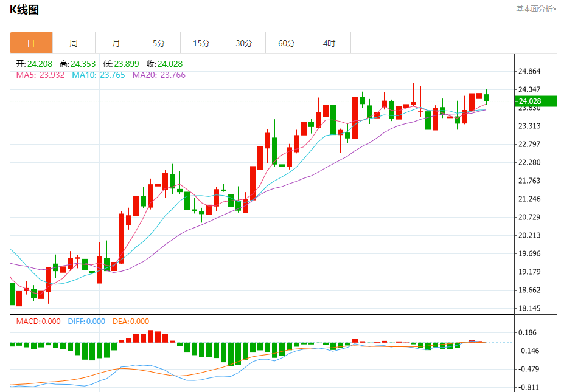The image size is (561, 392).
Task: Switch to the 月 monthly tab
Action: tap(116, 43)
